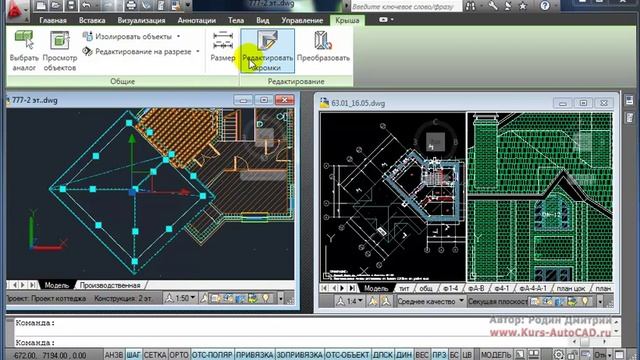This screenshot has height=360, width=640.
Task: Click the quick view drawings icon in status bar
Action: [x=533, y=355]
